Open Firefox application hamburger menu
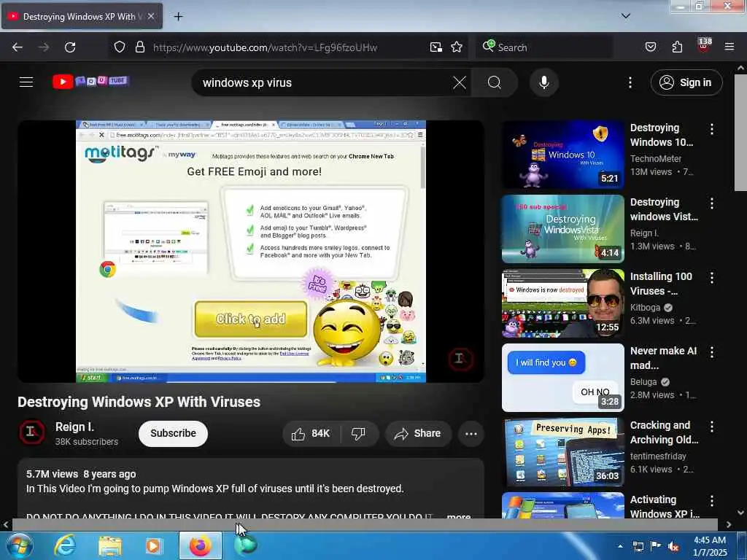This screenshot has width=747, height=560. pos(729,47)
